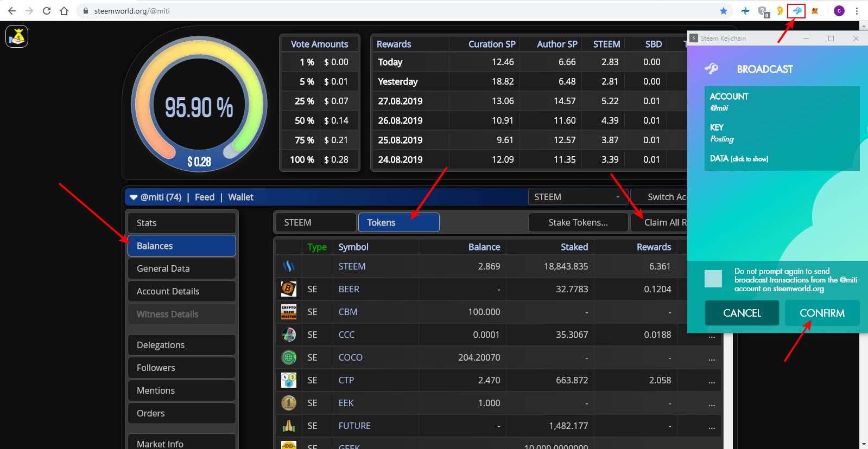Expand DATA (click to show) details
This screenshot has height=449, width=868.
739,159
